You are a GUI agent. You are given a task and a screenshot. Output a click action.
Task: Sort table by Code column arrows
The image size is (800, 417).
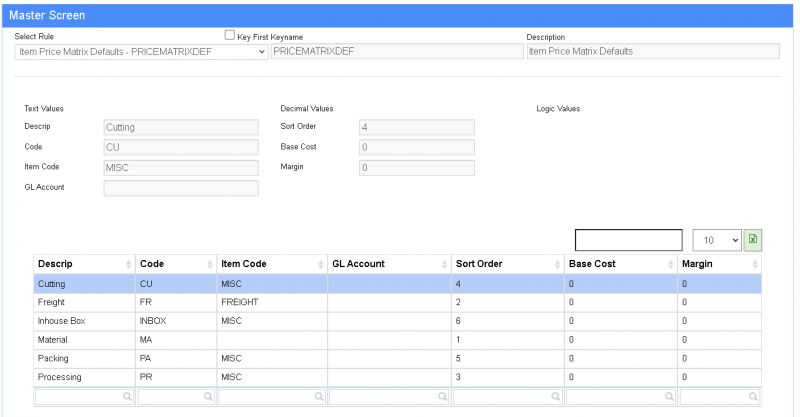pyautogui.click(x=209, y=264)
